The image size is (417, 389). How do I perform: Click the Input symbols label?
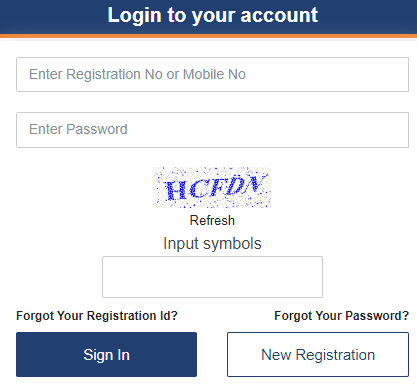[x=212, y=243]
